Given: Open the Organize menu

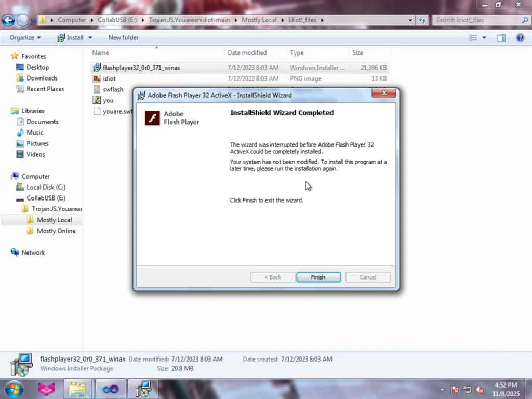Looking at the screenshot, I should pos(25,37).
